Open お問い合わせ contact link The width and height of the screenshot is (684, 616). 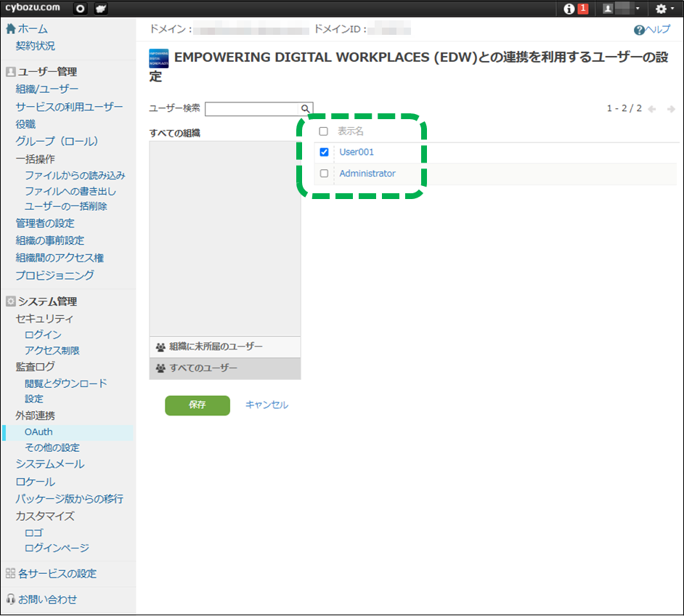47,600
